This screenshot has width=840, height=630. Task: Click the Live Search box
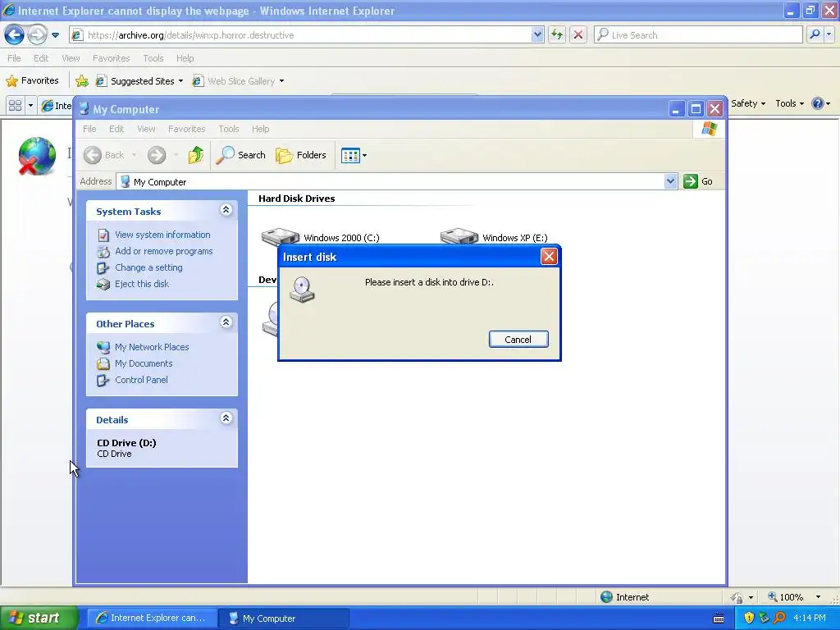(x=698, y=35)
